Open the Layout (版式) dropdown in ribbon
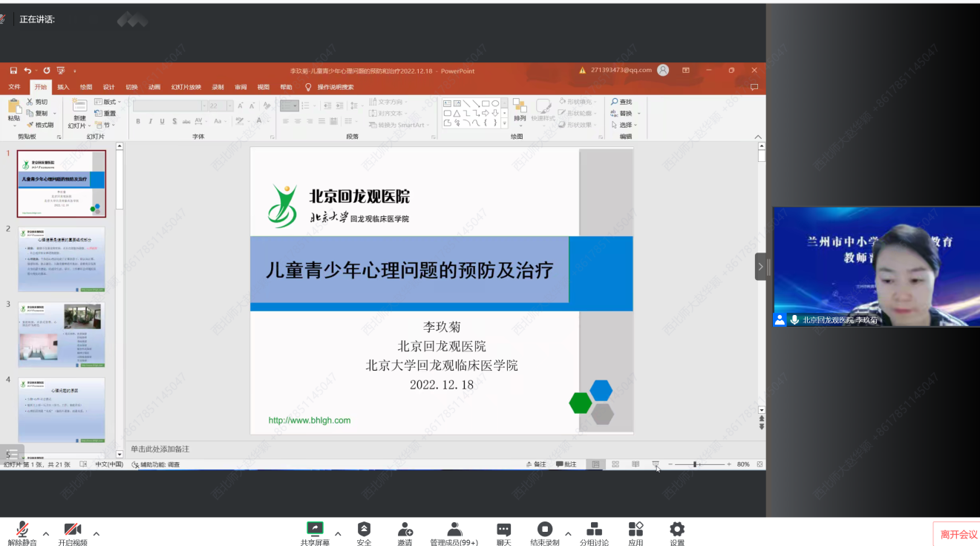Image resolution: width=980 pixels, height=546 pixels. (108, 102)
